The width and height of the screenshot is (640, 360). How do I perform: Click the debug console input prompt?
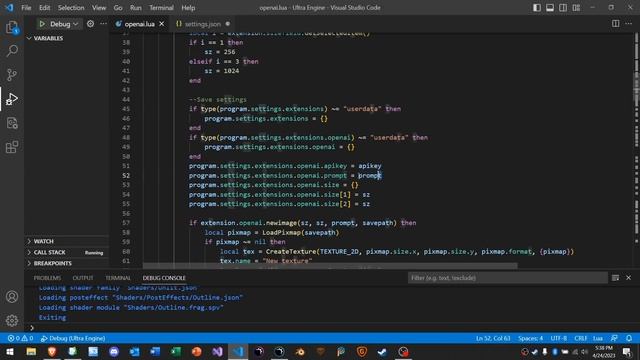tap(335, 328)
